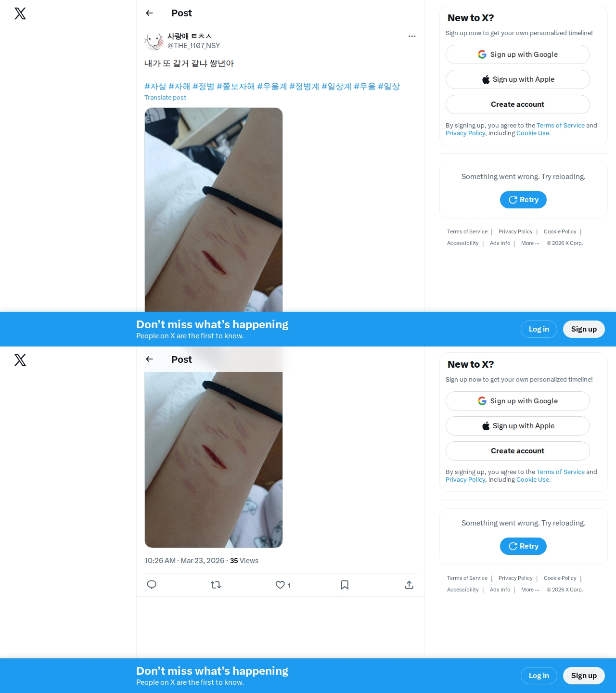Click the display name 사랑애 ㅌㅊㅅ
616x693 pixels.
(190, 36)
